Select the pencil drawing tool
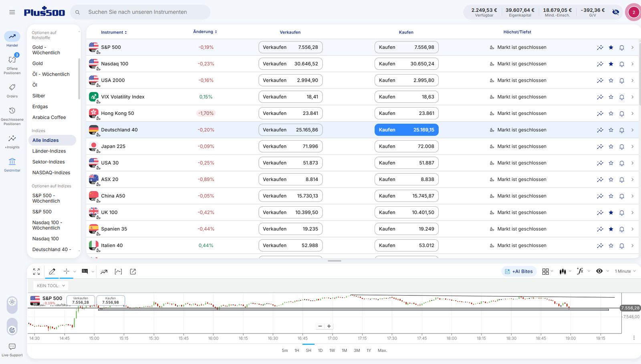 point(52,271)
